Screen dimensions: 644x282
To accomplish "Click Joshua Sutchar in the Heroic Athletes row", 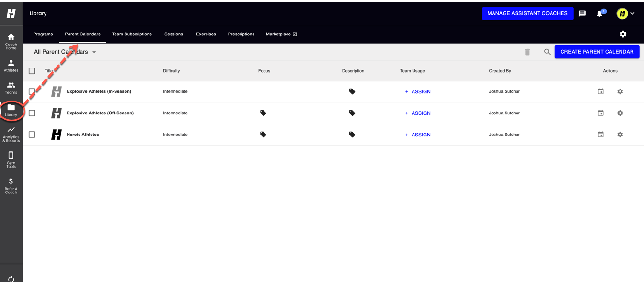I will coord(504,135).
